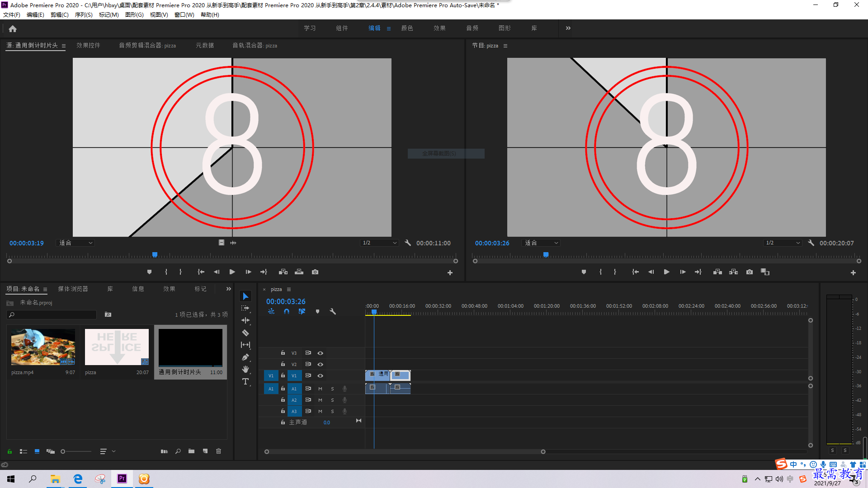Screen dimensions: 868x488
Task: Toggle track lock on V3
Action: click(283, 353)
